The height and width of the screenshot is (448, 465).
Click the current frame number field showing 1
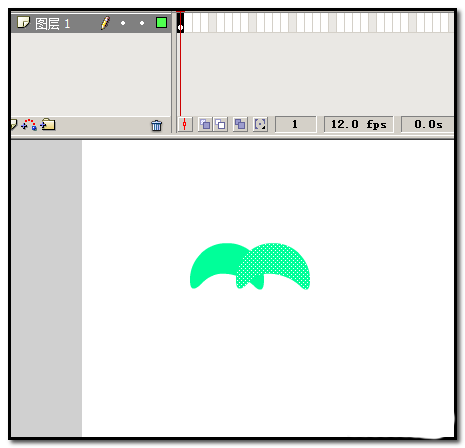click(x=295, y=124)
